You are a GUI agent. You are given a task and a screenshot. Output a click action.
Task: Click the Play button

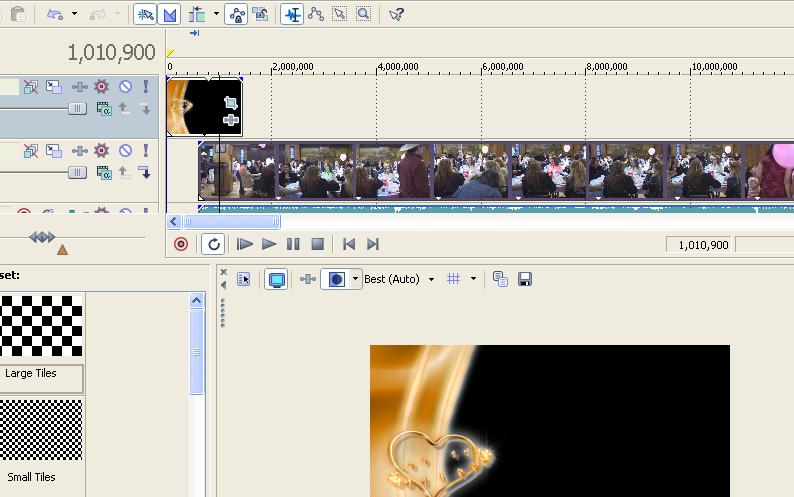(269, 244)
